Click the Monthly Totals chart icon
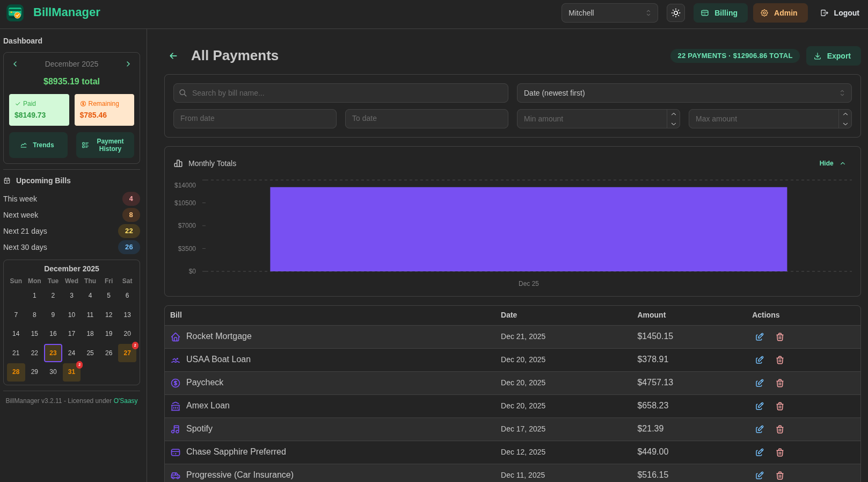 pos(178,163)
